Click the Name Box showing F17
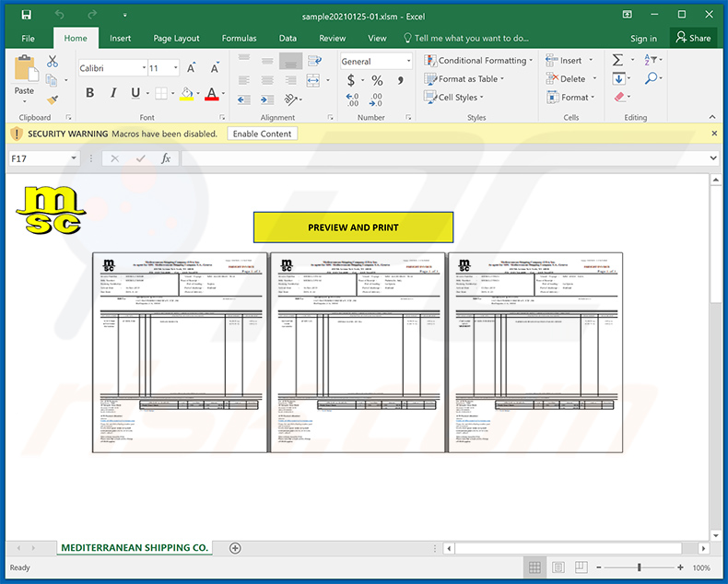 point(44,158)
